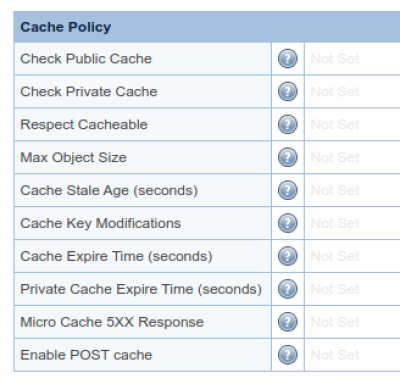Show help for Max Object Size
400x384 pixels.
pyautogui.click(x=288, y=157)
